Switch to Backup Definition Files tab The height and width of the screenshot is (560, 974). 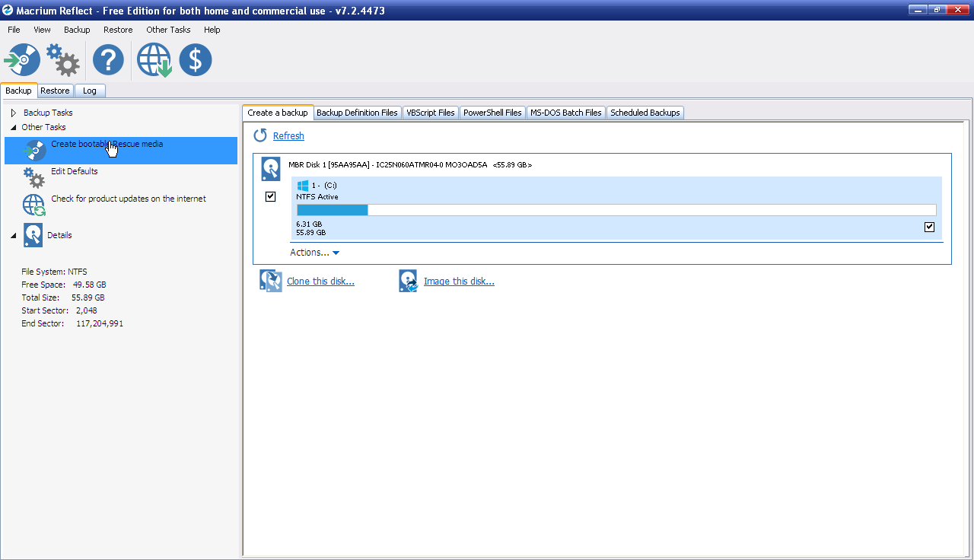[x=357, y=113]
